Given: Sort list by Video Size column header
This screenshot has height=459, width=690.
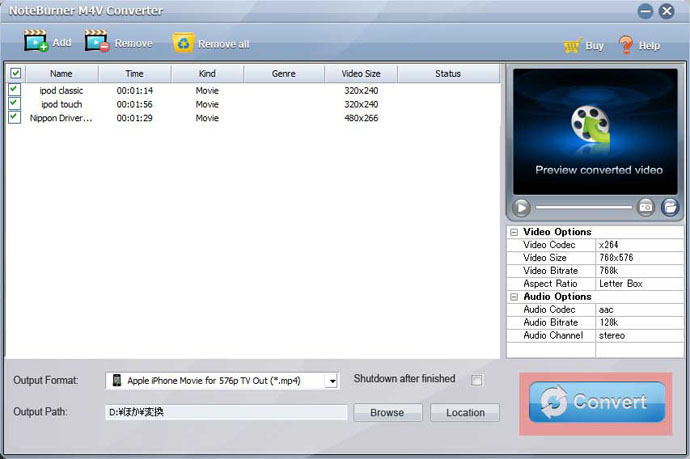Looking at the screenshot, I should 360,73.
